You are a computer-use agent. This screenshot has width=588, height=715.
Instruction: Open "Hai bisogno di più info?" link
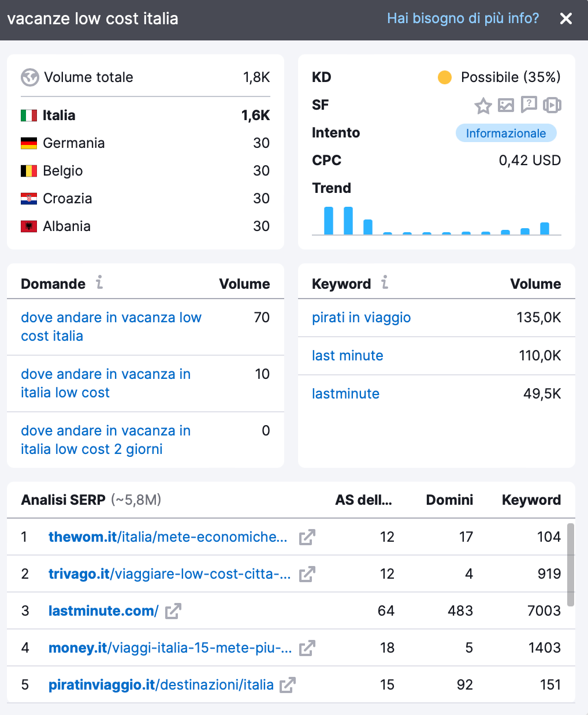click(463, 18)
